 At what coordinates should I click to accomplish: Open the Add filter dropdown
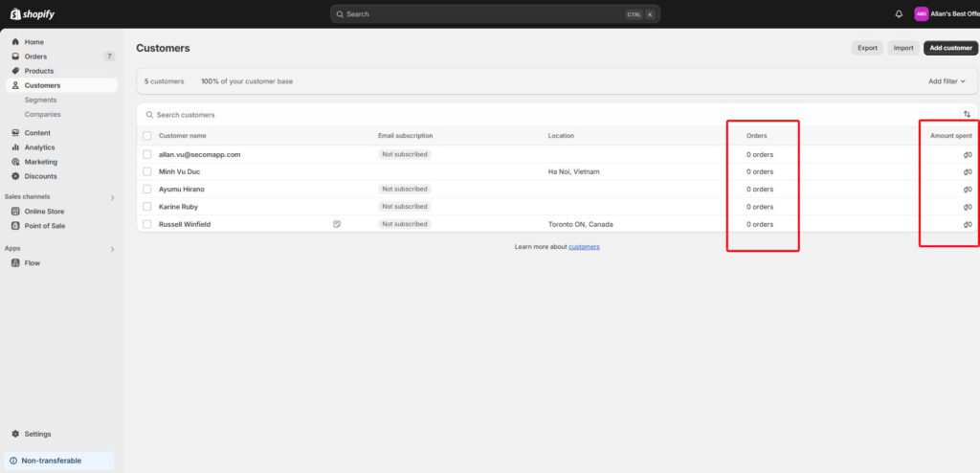(947, 81)
